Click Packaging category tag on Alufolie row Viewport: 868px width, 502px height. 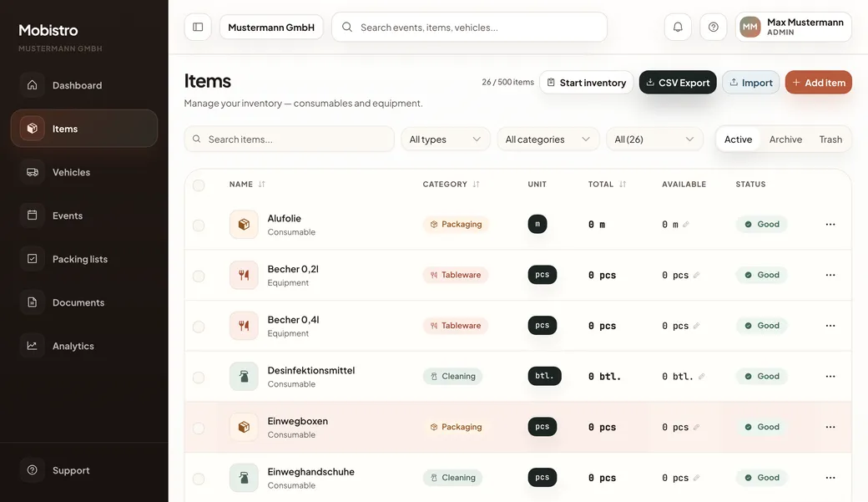click(456, 225)
